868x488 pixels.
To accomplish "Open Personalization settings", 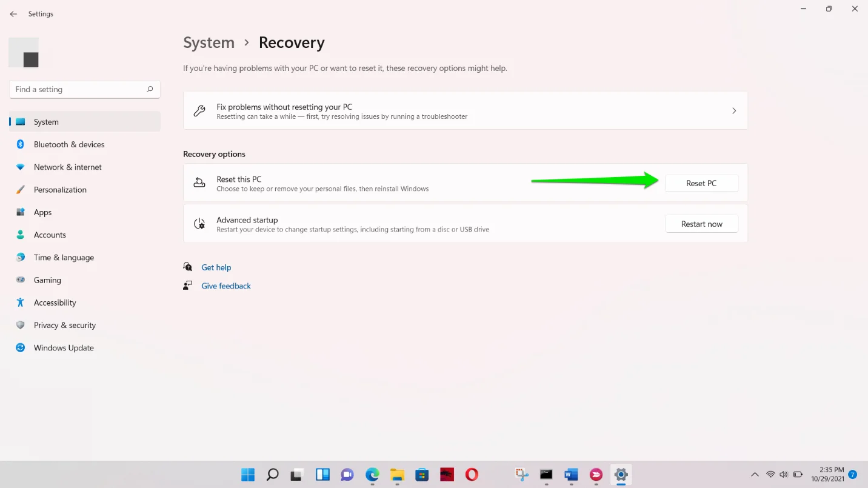I will [85, 190].
